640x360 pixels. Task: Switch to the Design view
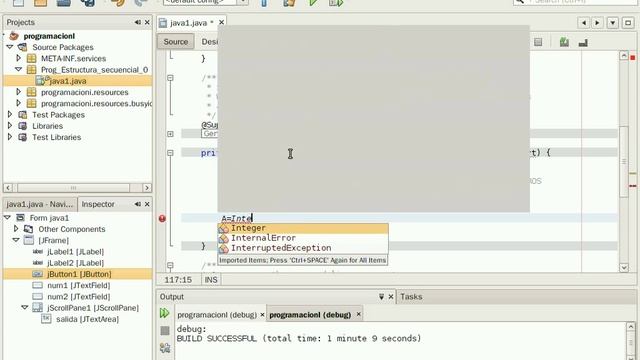click(209, 42)
